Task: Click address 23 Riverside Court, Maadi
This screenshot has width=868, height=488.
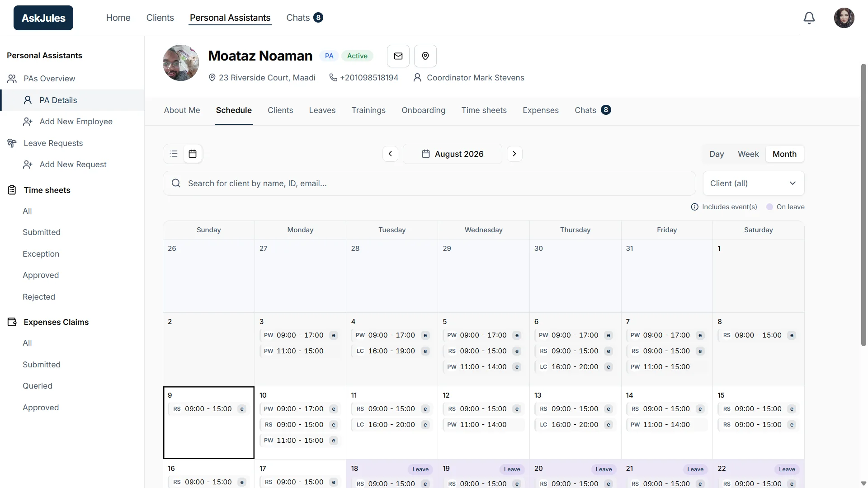Action: [267, 78]
